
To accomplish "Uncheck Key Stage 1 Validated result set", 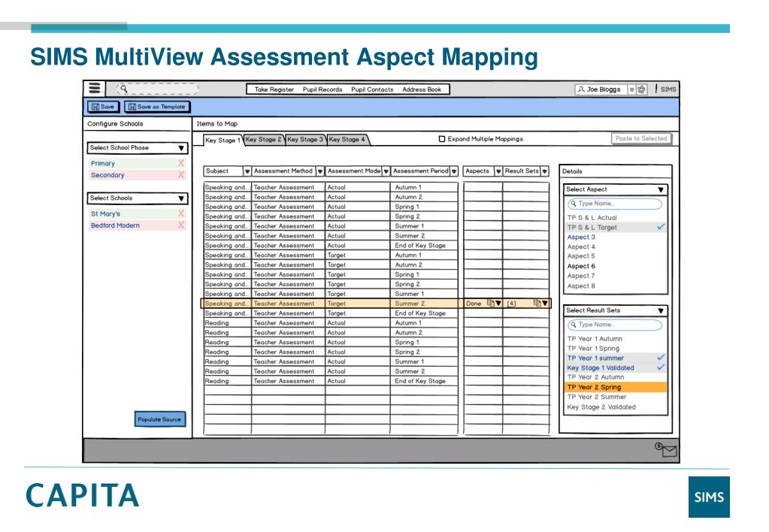I will [661, 367].
